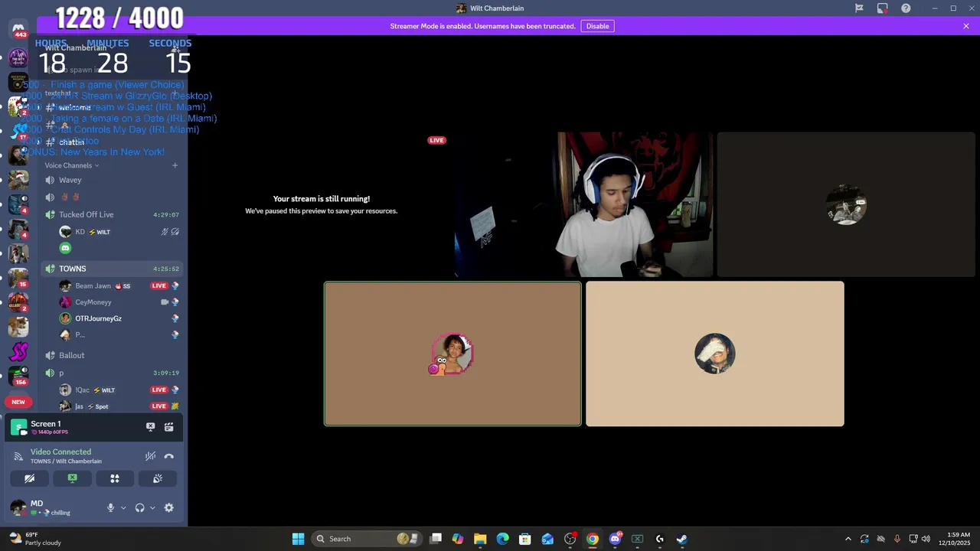
Task: Show hidden system tray icons
Action: coord(848,539)
